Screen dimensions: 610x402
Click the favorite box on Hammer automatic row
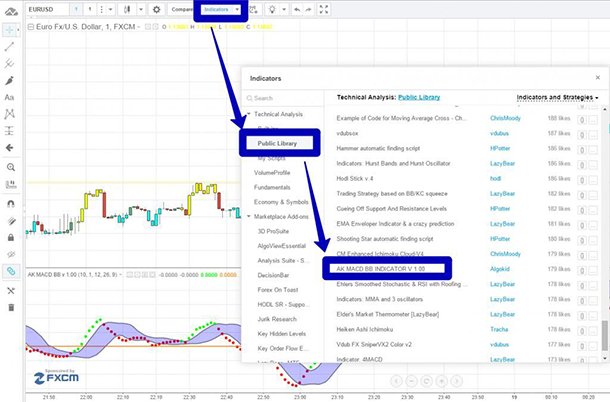582,150
